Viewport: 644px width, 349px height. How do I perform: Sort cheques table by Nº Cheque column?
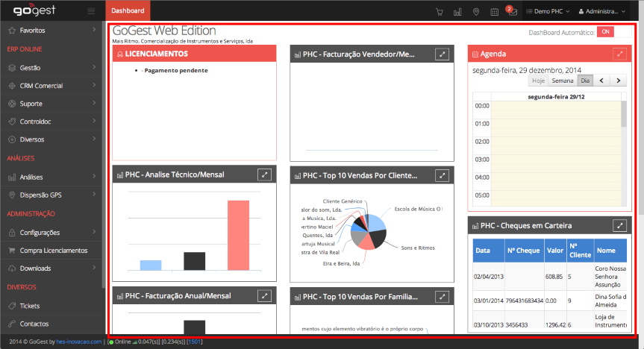524,251
